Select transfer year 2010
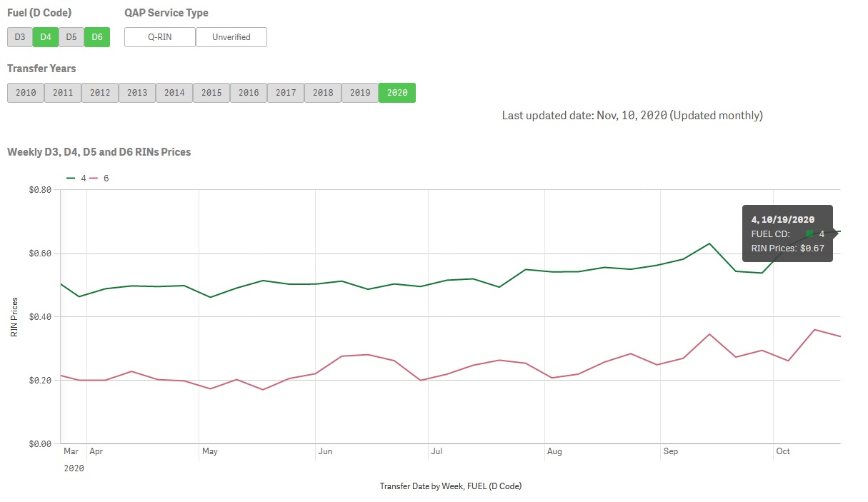The height and width of the screenshot is (502, 868). (26, 93)
